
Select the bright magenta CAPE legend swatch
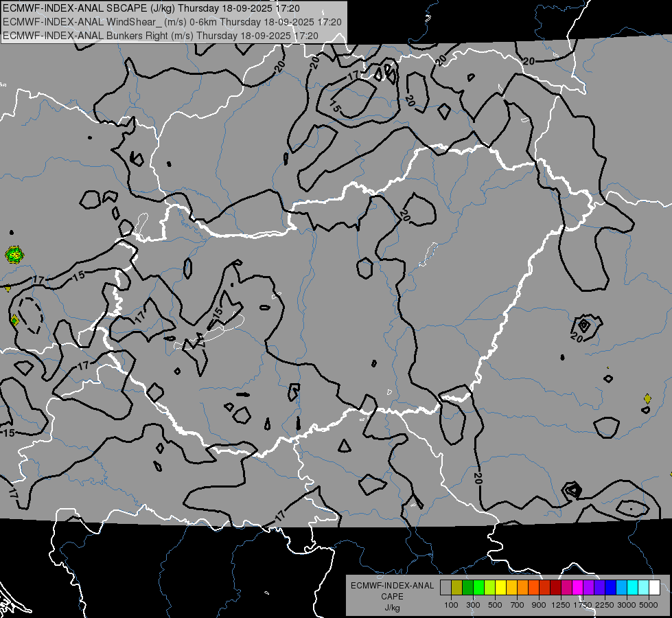pyautogui.click(x=578, y=588)
